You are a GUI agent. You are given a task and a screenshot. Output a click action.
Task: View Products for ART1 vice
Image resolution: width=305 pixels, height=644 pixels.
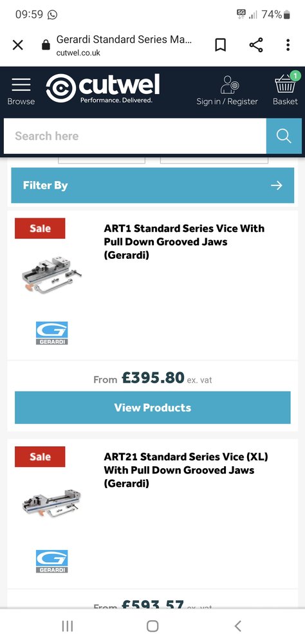(152, 408)
